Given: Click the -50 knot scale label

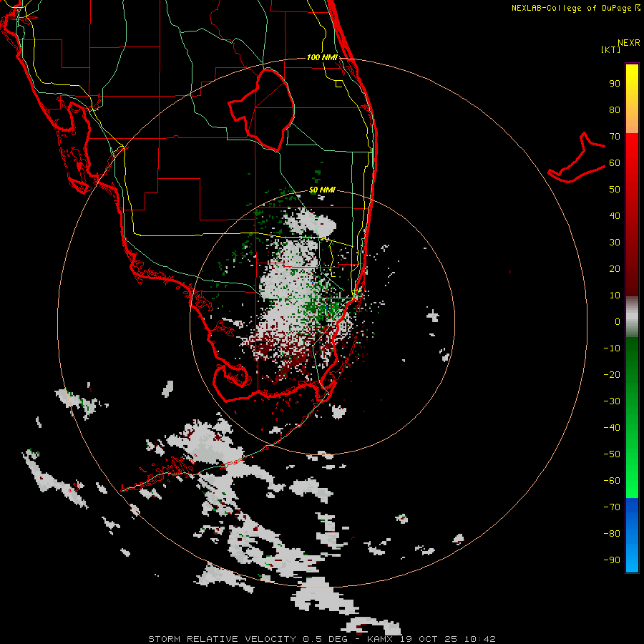Looking at the screenshot, I should tap(612, 454).
